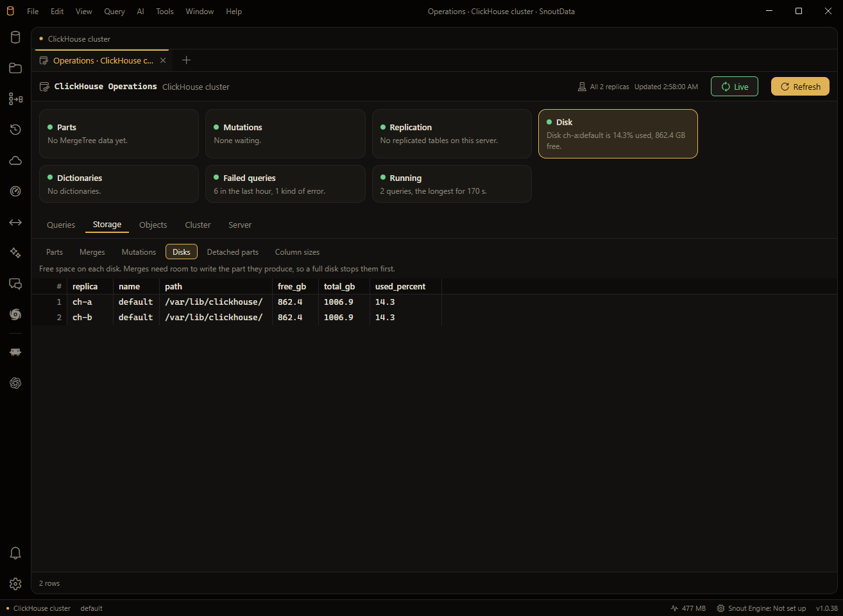
Task: Open the double-arrow compare sidebar icon
Action: 15,222
